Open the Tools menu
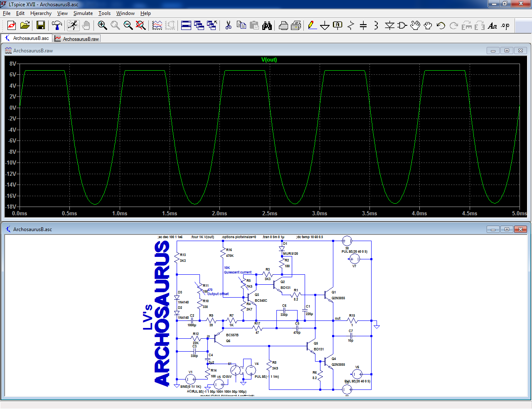 tap(104, 13)
